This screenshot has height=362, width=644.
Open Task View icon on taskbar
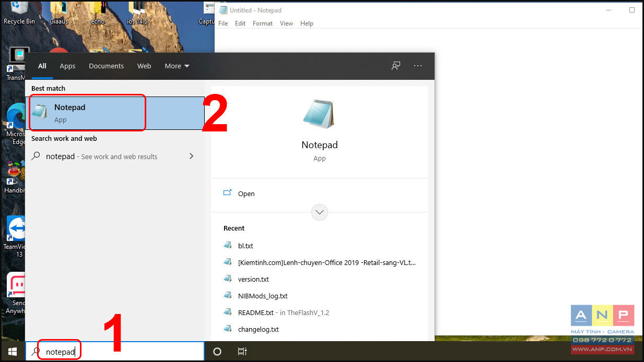point(242,352)
